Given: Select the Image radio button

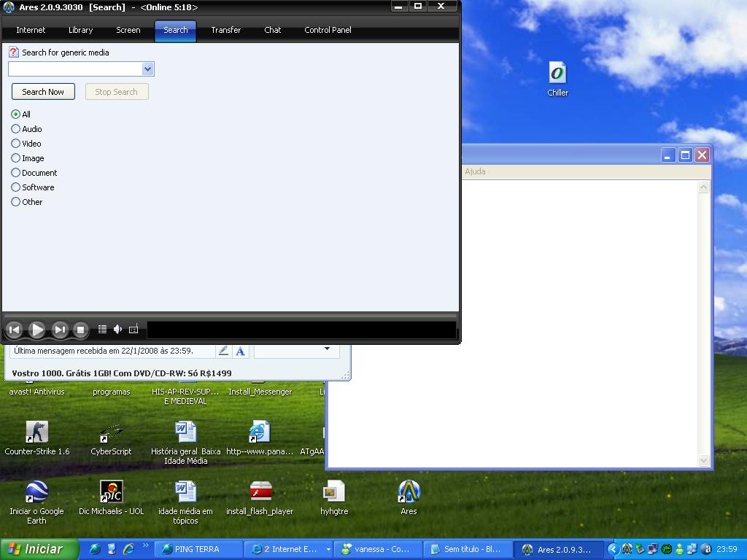Looking at the screenshot, I should [16, 158].
